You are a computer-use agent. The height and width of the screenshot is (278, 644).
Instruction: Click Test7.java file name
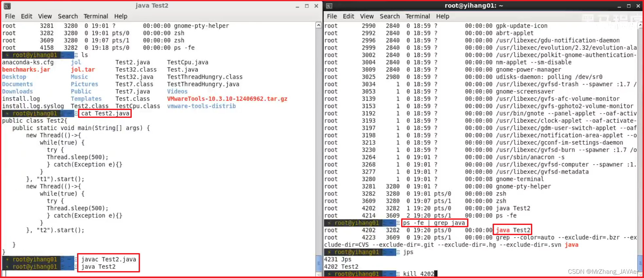pyautogui.click(x=132, y=91)
